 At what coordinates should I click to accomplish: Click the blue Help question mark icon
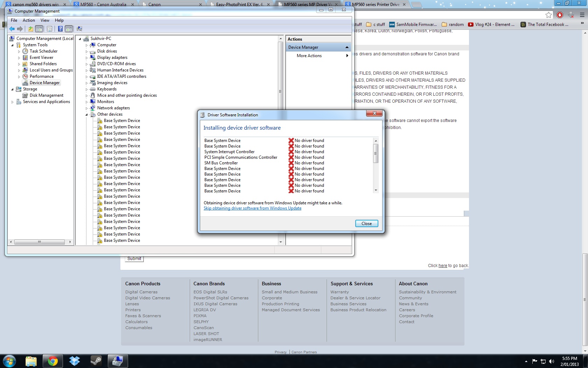pyautogui.click(x=60, y=29)
